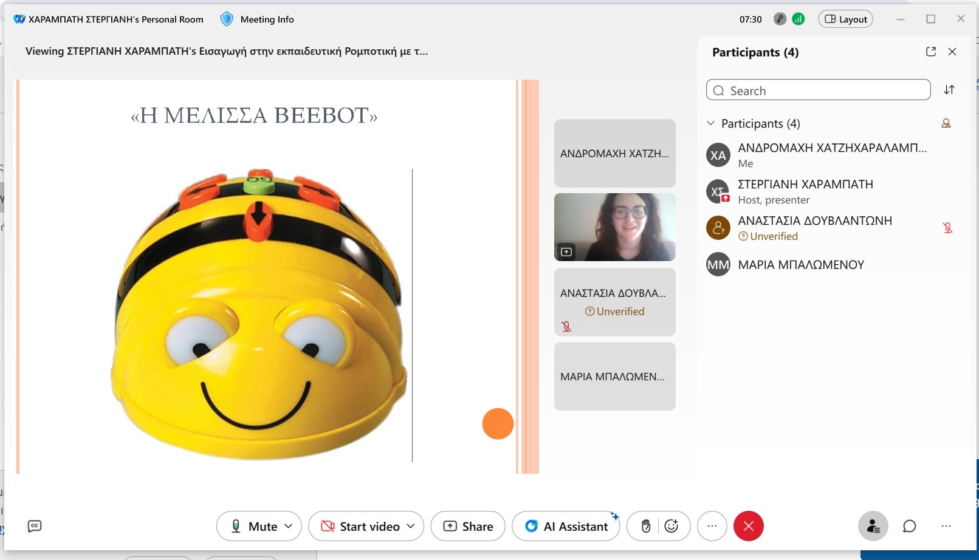
Task: Collapse the Participants (4) list
Action: 710,123
